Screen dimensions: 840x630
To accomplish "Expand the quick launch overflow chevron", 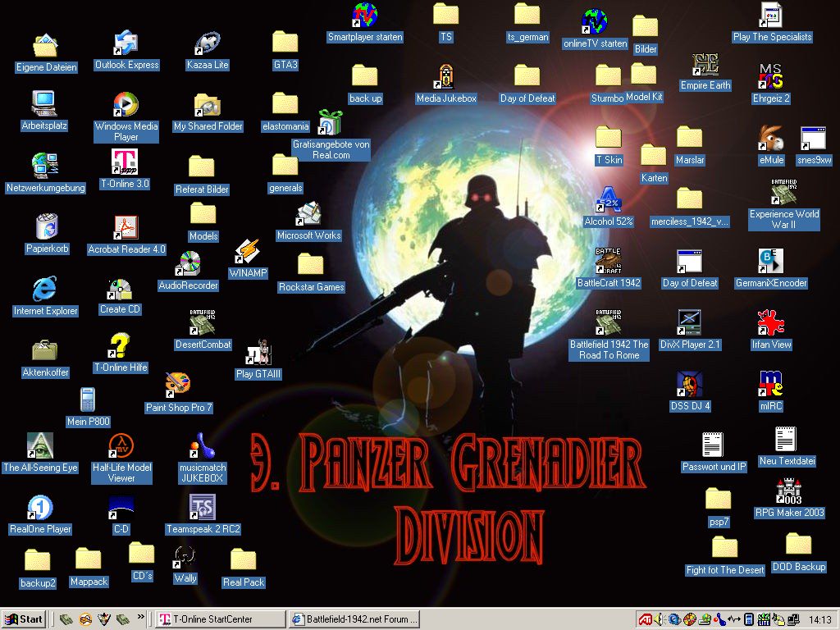I will [141, 617].
